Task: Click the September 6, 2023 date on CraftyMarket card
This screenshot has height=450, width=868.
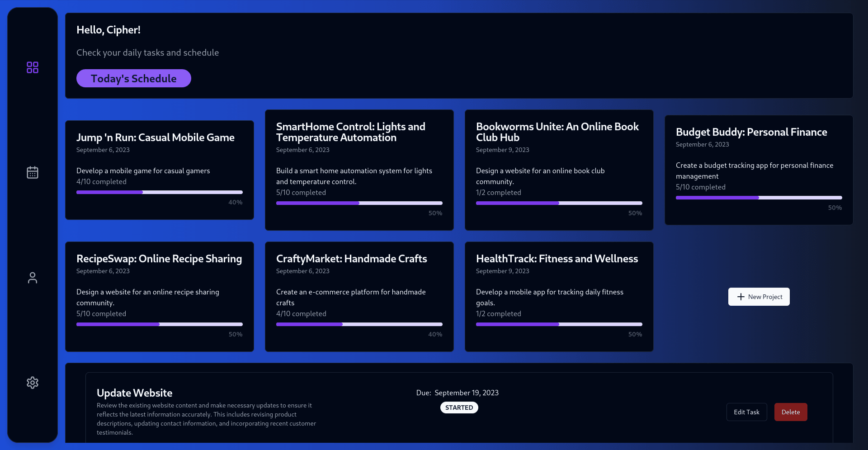Action: tap(303, 271)
